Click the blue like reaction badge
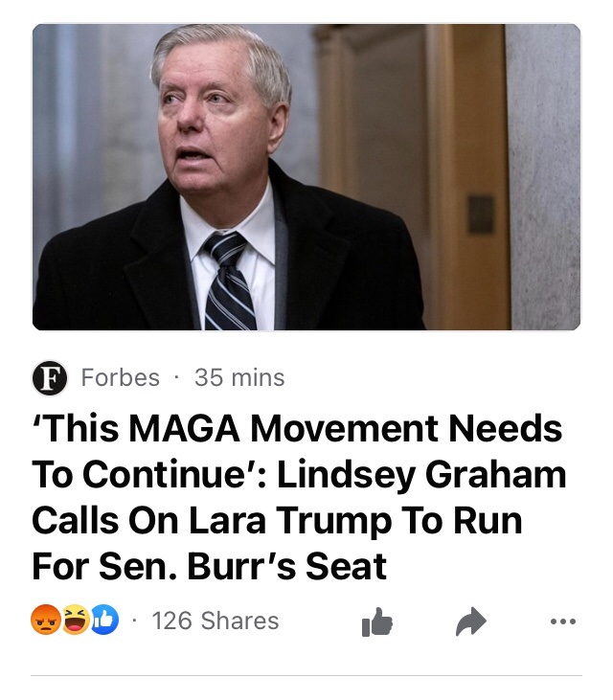This screenshot has width=613, height=700. pos(105,620)
